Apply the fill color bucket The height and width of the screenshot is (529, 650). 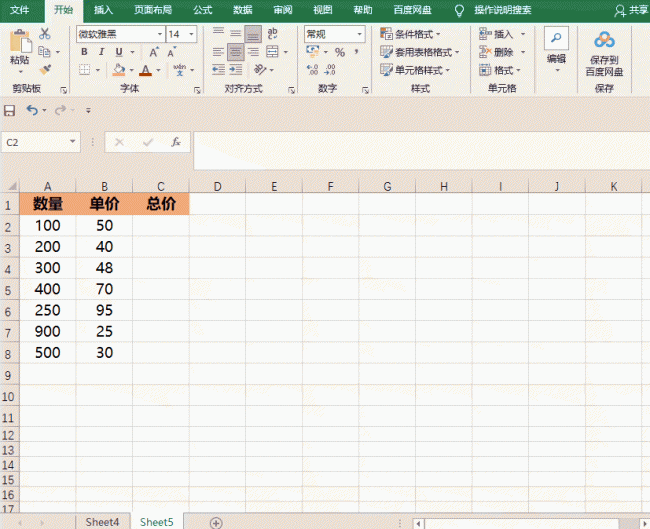[x=119, y=70]
